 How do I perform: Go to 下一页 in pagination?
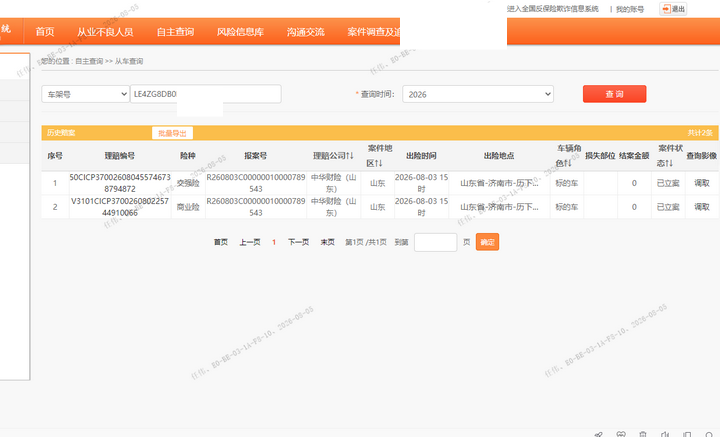click(298, 242)
